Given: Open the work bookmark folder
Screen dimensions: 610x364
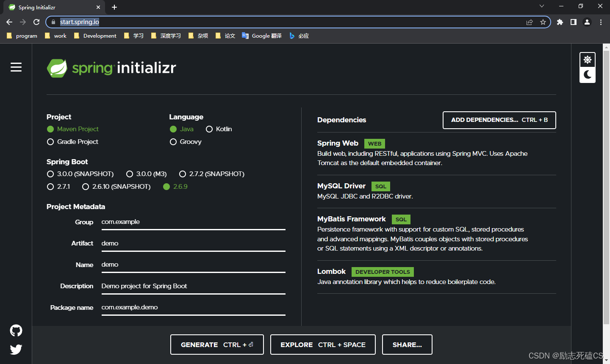Looking at the screenshot, I should pos(55,36).
